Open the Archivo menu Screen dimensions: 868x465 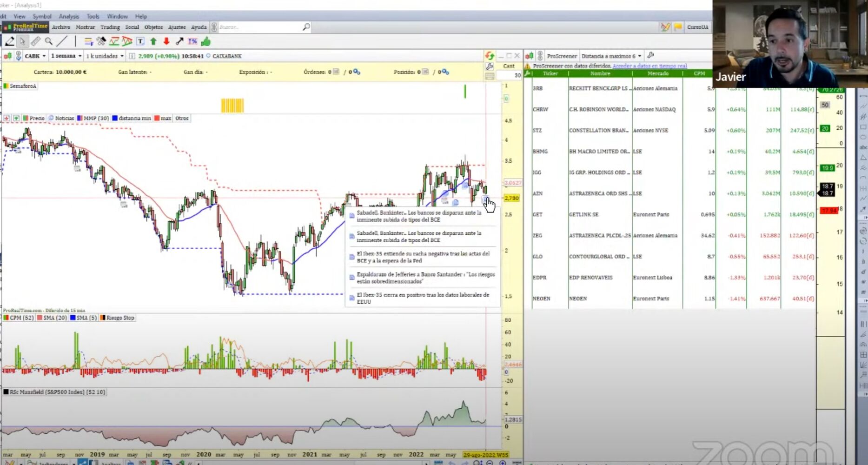coord(61,27)
